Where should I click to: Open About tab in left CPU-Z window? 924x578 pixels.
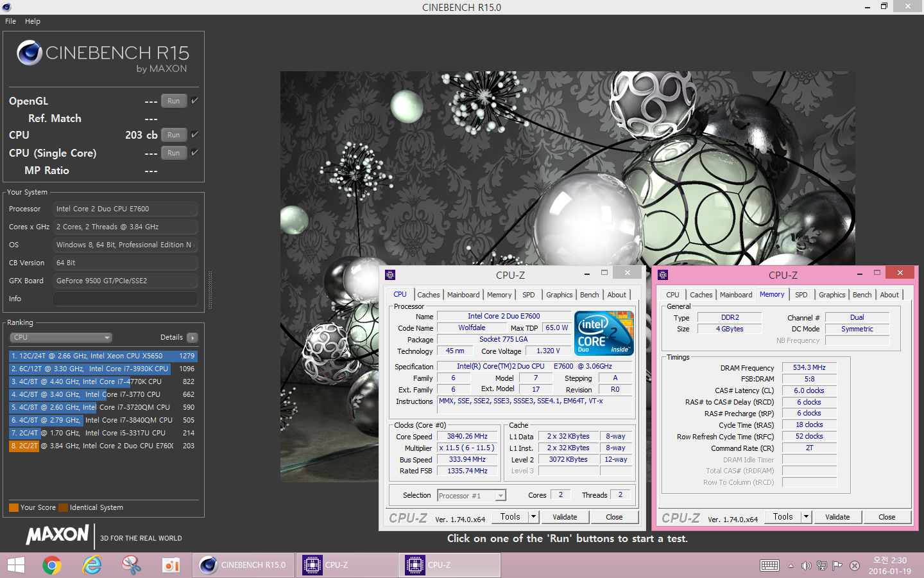617,295
